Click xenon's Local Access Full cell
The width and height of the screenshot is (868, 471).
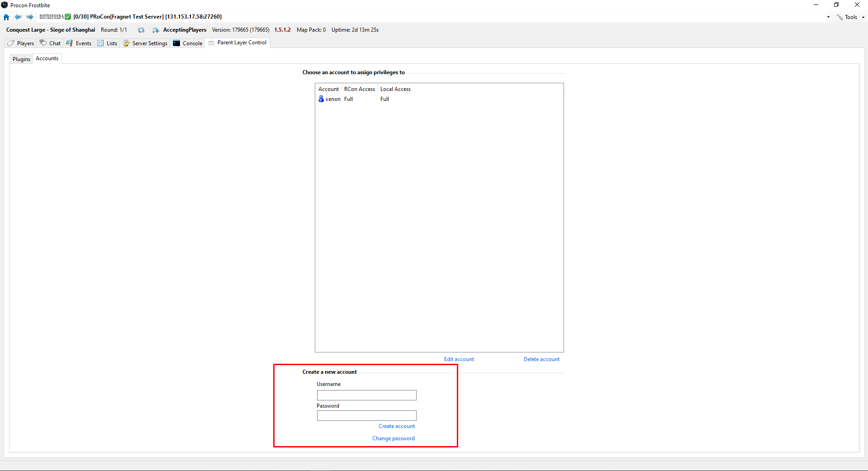pos(384,99)
